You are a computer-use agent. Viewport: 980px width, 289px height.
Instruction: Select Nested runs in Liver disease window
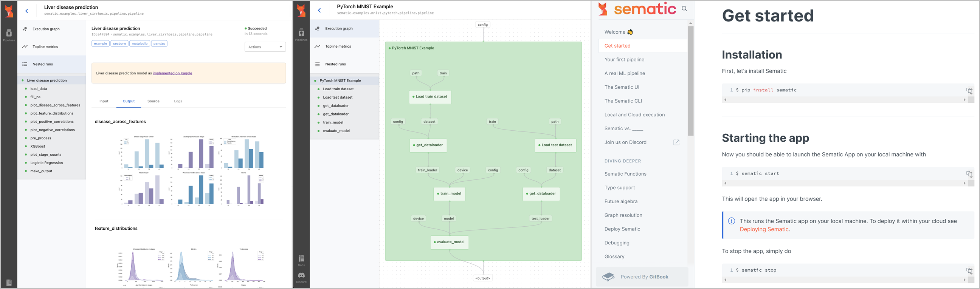[x=52, y=64]
